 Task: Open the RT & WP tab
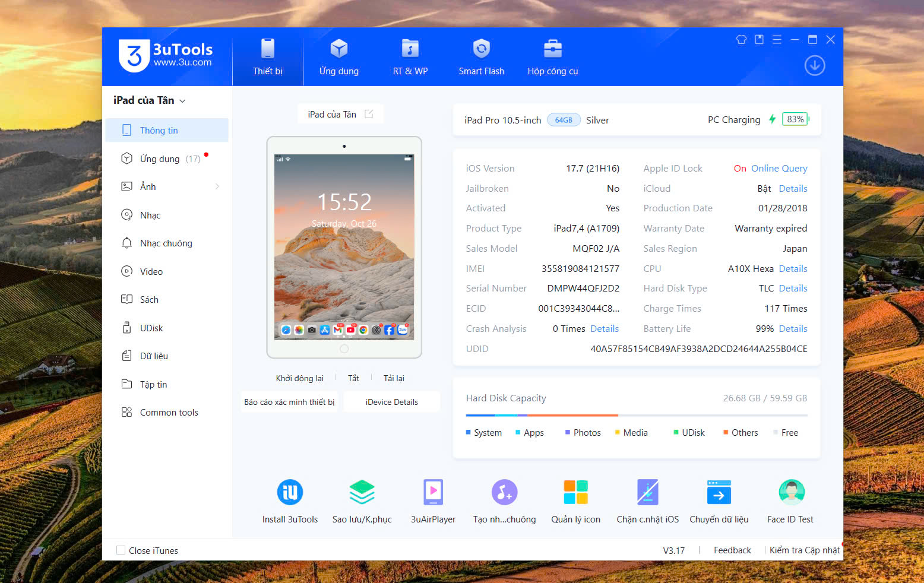point(410,57)
